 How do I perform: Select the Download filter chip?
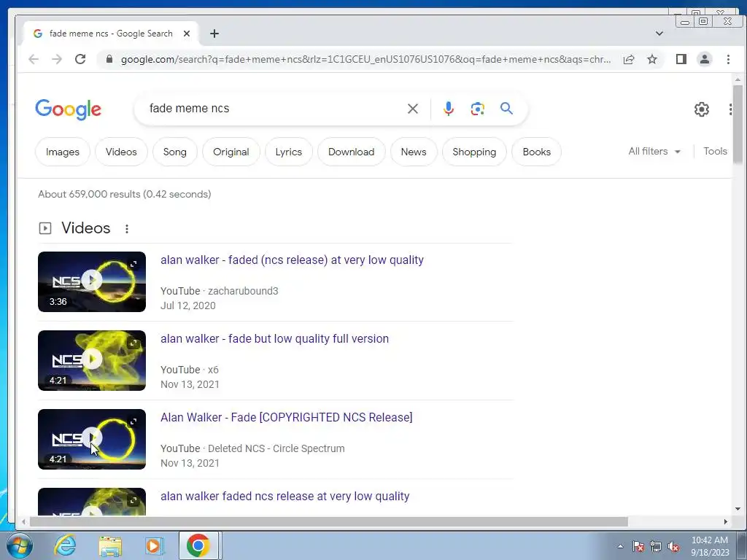click(351, 152)
